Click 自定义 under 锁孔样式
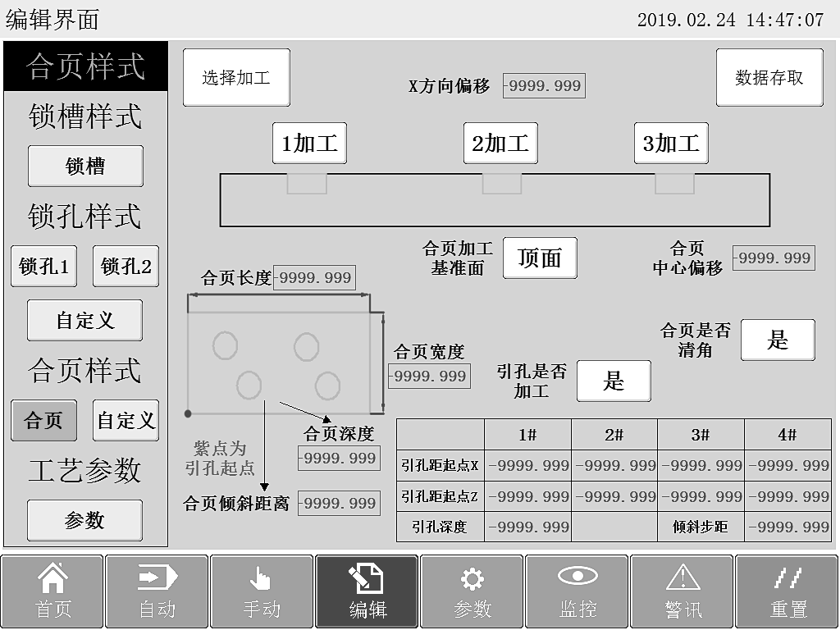The width and height of the screenshot is (840, 630). click(x=85, y=321)
